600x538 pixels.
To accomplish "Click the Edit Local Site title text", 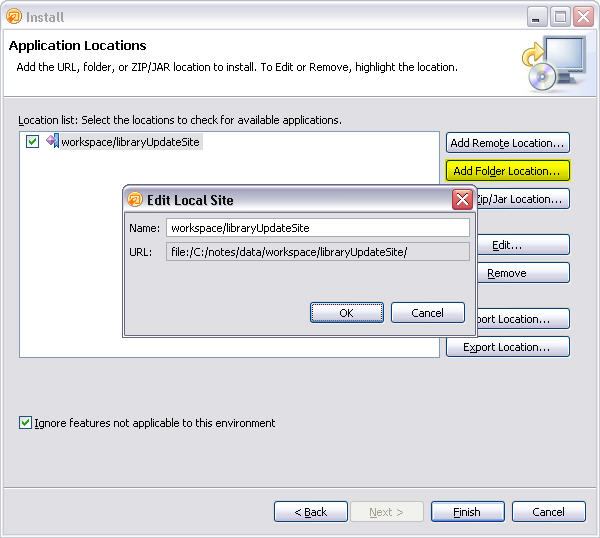I will click(190, 200).
